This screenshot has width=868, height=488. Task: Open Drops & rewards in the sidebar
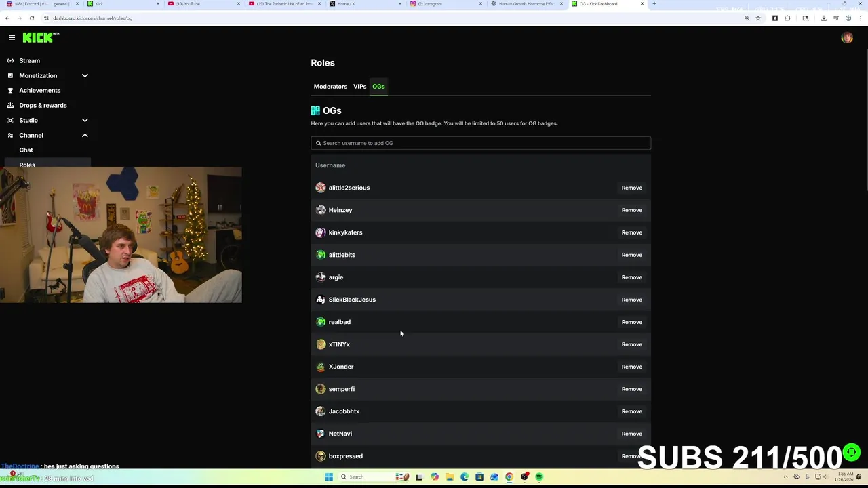pos(43,106)
